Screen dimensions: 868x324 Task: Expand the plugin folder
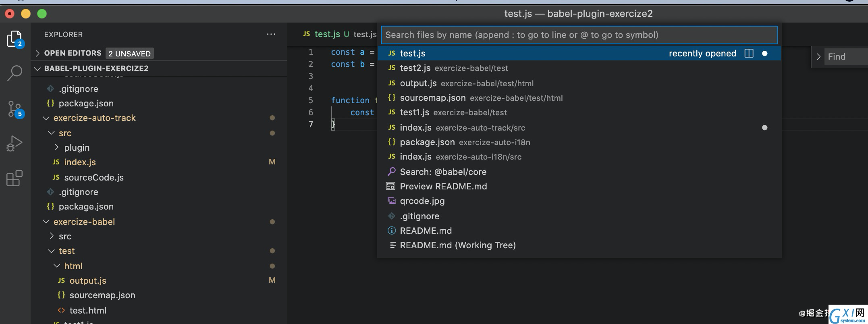point(57,147)
